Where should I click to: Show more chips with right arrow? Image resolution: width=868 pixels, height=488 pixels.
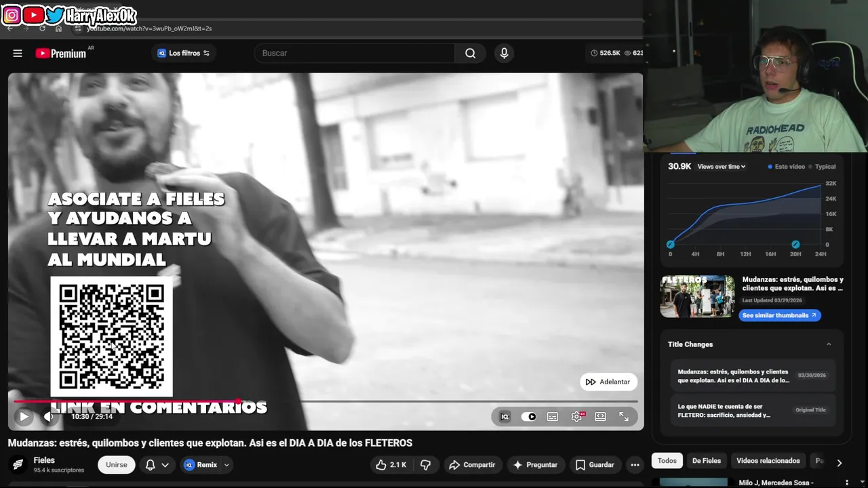[839, 462]
